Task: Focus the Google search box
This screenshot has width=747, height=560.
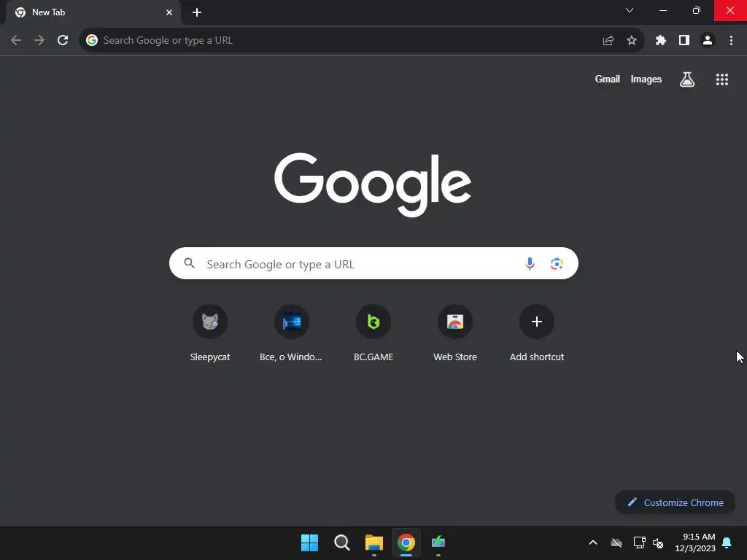Action: tap(373, 263)
